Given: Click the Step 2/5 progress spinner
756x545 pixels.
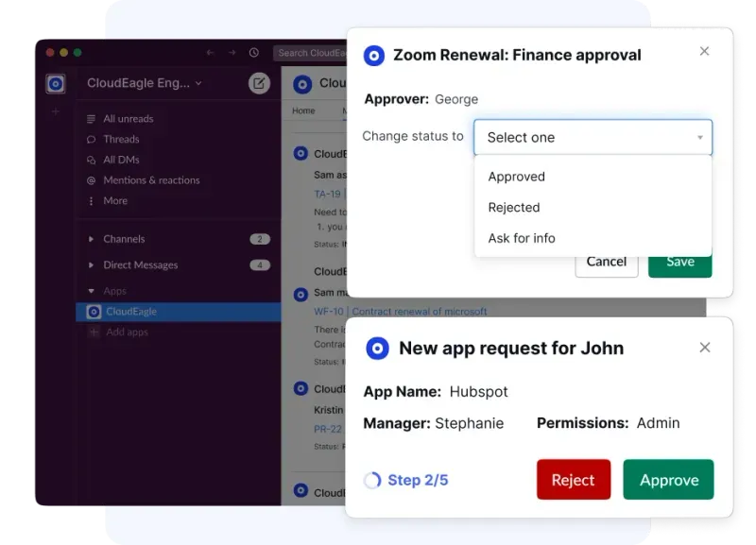Looking at the screenshot, I should pos(372,480).
